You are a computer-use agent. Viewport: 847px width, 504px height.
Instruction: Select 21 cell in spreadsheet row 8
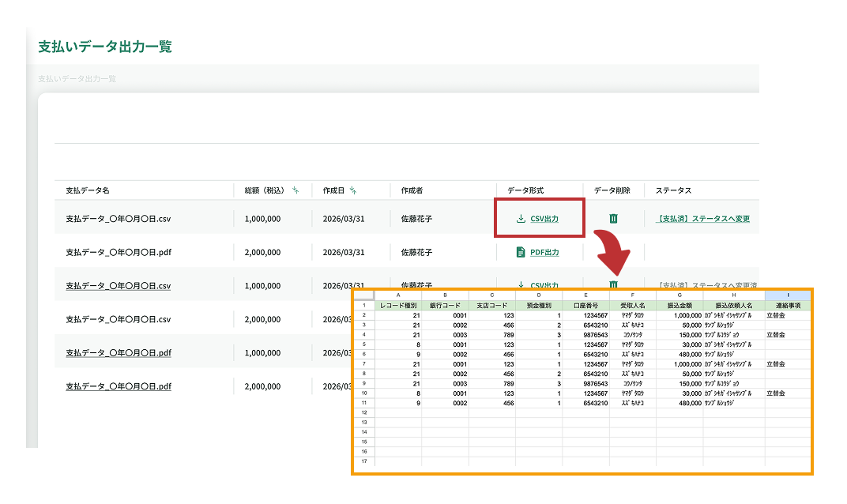pyautogui.click(x=398, y=374)
